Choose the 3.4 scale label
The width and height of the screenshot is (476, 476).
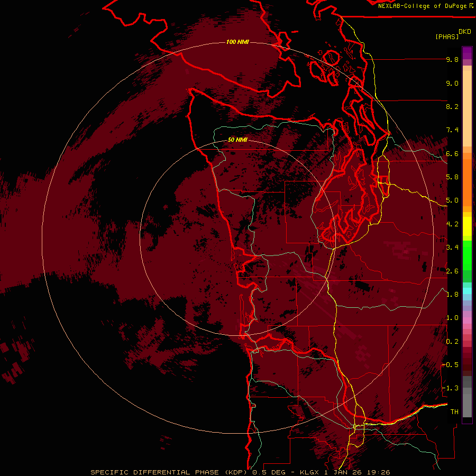pos(452,248)
